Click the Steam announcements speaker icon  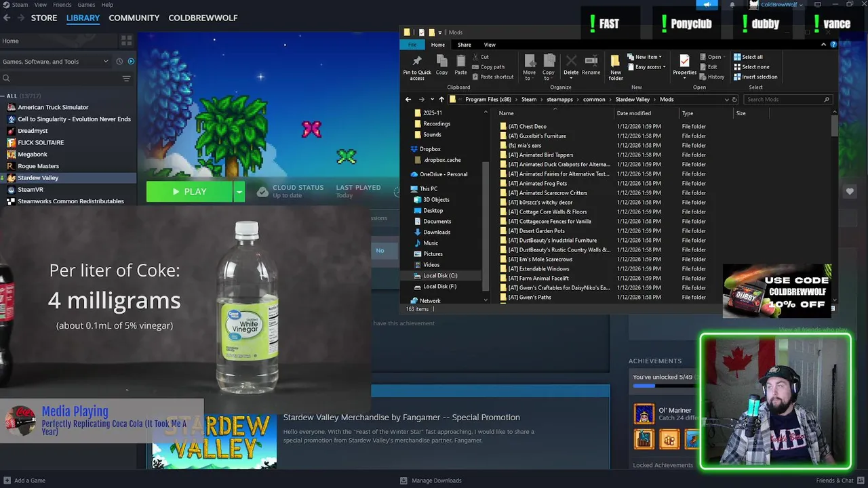[707, 5]
